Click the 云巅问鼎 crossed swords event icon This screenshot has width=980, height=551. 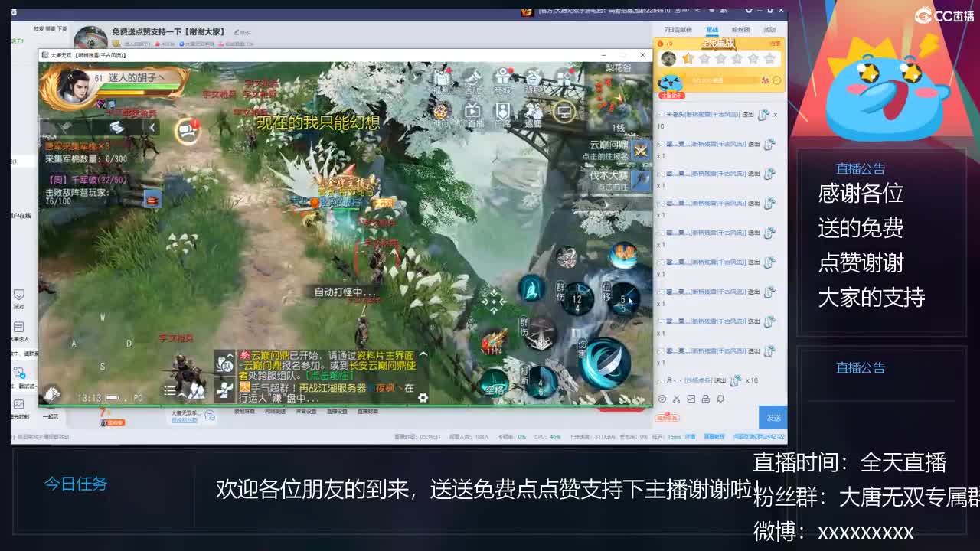coord(640,150)
